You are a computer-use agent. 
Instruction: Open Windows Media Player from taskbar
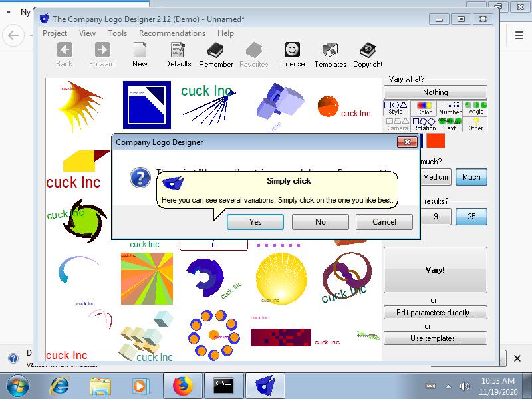tap(140, 386)
